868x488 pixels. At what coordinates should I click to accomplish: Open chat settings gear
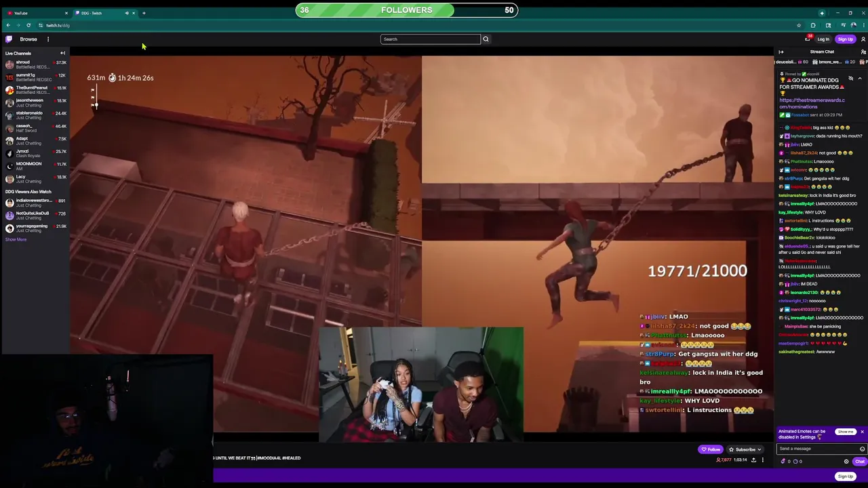[846, 462]
